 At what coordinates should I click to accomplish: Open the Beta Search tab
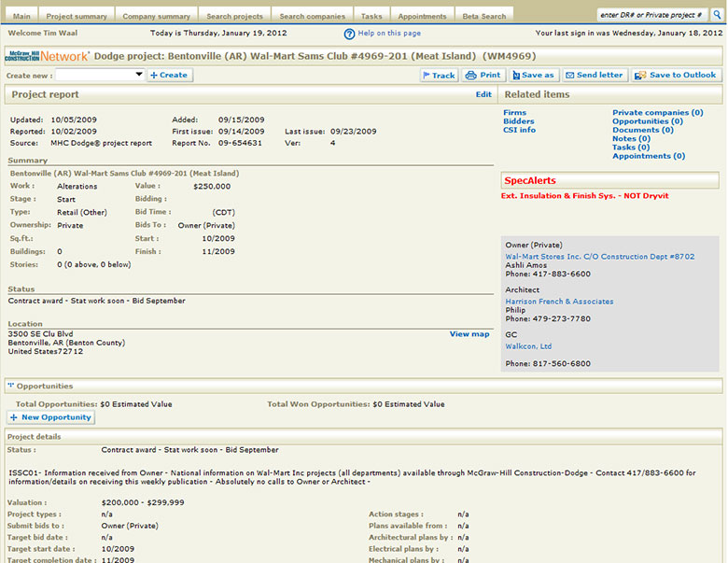tap(484, 16)
